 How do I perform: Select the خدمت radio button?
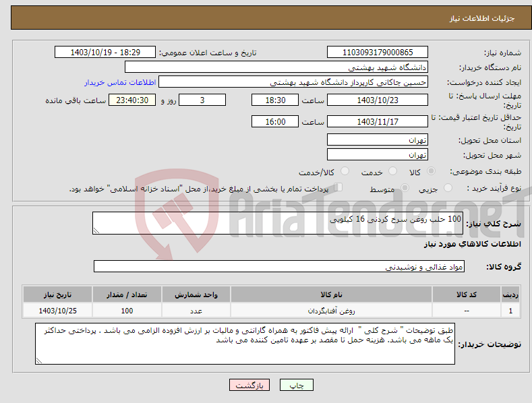[392, 171]
